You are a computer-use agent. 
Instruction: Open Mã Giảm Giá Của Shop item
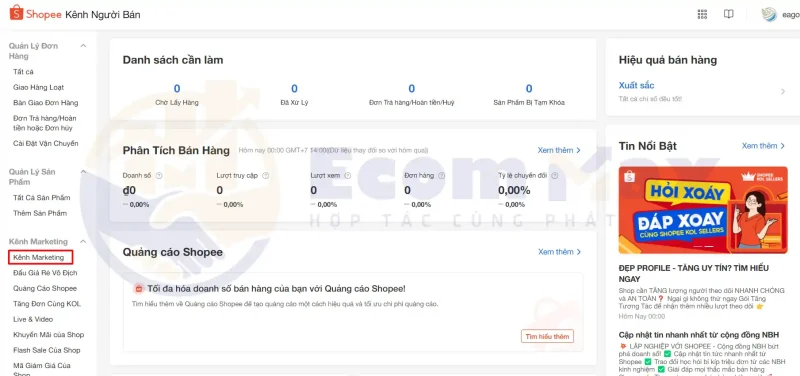(x=42, y=369)
